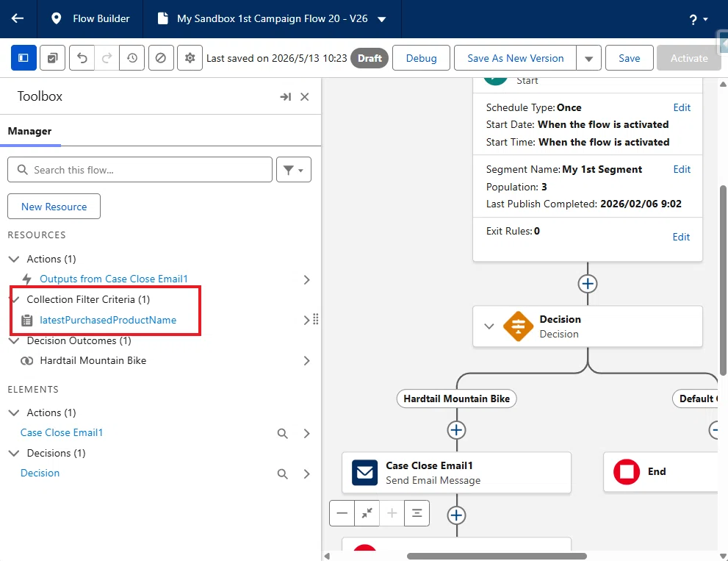Open the filter dropdown next to search
This screenshot has width=728, height=561.
tap(293, 170)
